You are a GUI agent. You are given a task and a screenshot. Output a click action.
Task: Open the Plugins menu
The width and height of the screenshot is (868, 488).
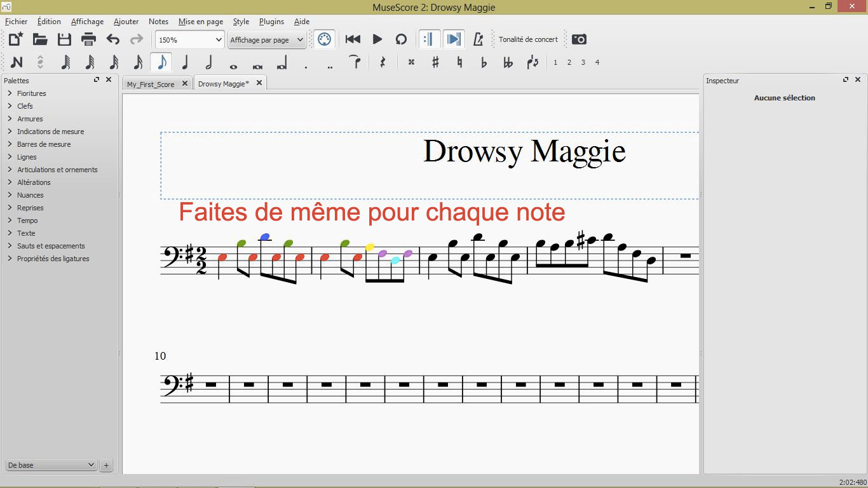(x=271, y=22)
